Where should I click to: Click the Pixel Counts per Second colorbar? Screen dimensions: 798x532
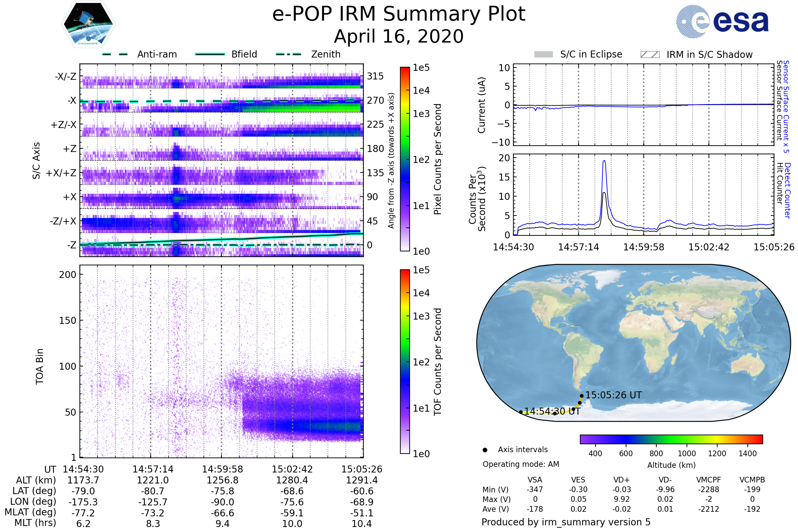405,160
